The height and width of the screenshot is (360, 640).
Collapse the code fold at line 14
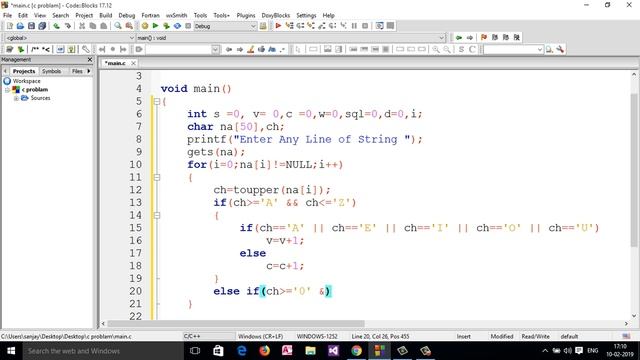[x=156, y=216]
